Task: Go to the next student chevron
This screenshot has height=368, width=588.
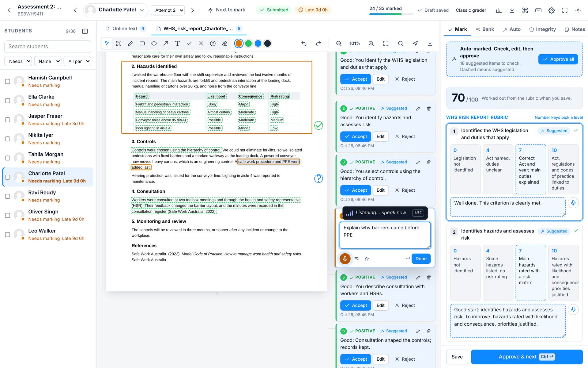Action: (x=193, y=10)
